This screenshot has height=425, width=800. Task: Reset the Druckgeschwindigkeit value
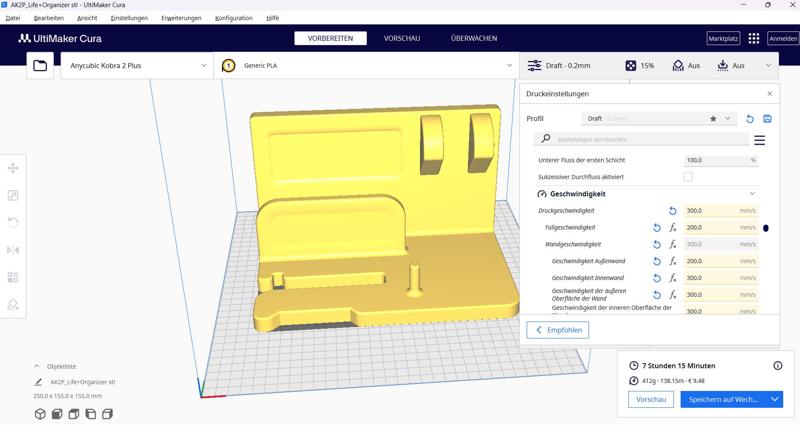672,211
